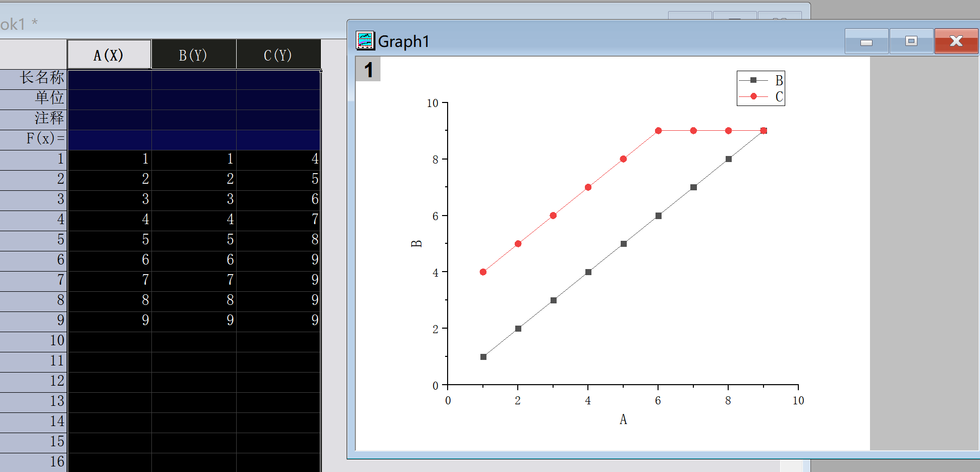980x472 pixels.
Task: Select row header 12 in worksheet
Action: pyautogui.click(x=33, y=382)
